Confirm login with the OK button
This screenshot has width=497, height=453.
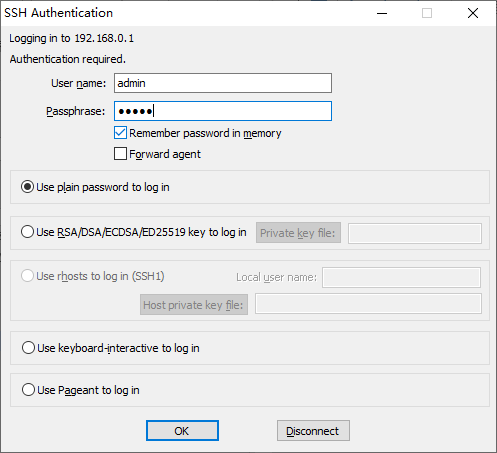click(182, 431)
